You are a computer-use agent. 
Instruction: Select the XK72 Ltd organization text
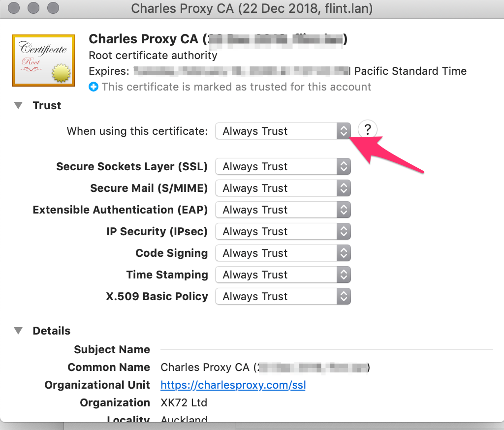pyautogui.click(x=184, y=402)
